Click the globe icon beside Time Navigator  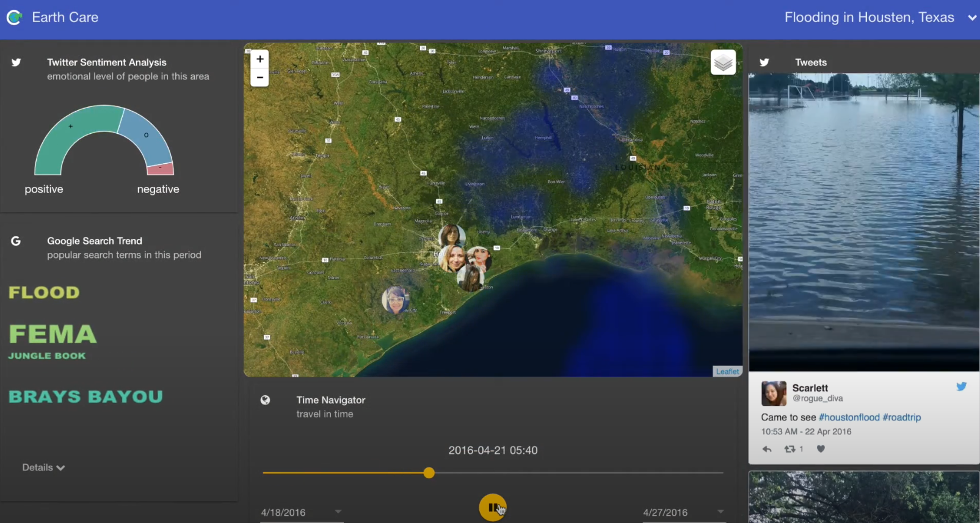click(x=265, y=400)
